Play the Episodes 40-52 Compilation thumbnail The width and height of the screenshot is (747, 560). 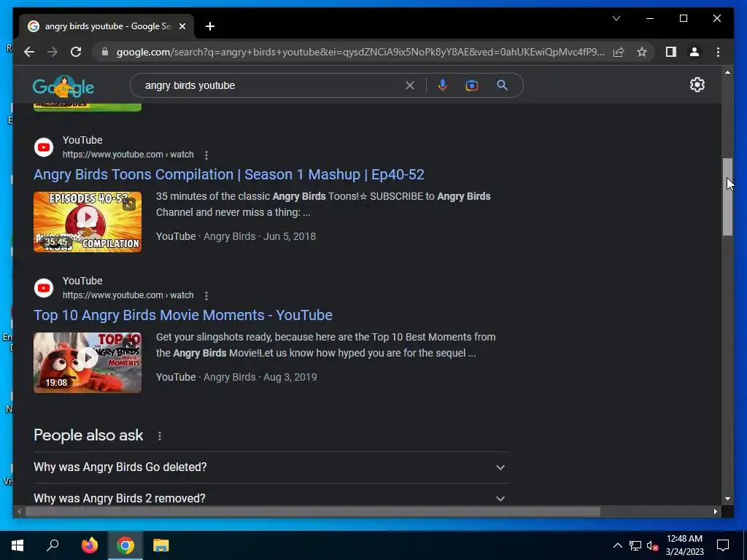(88, 222)
